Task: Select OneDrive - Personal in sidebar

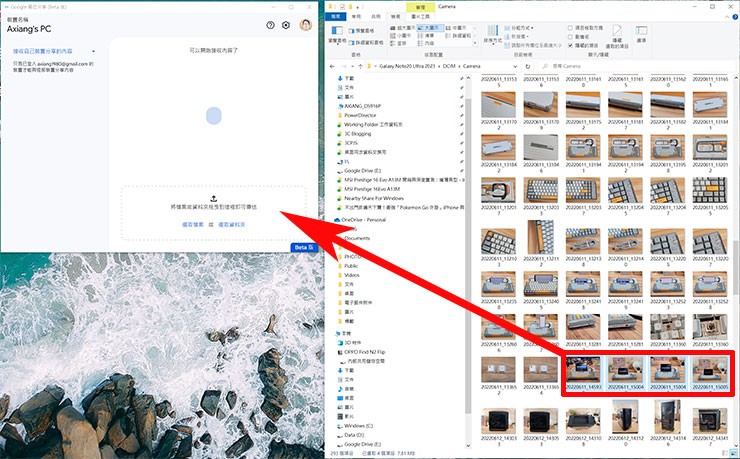Action: click(x=363, y=220)
